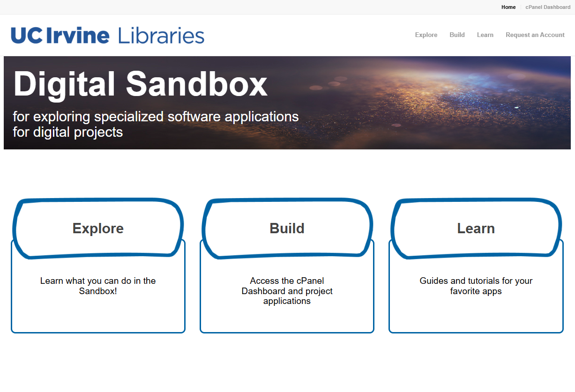This screenshot has height=392, width=575.
Task: Click the UC Irvine Libraries logo
Action: (x=107, y=35)
